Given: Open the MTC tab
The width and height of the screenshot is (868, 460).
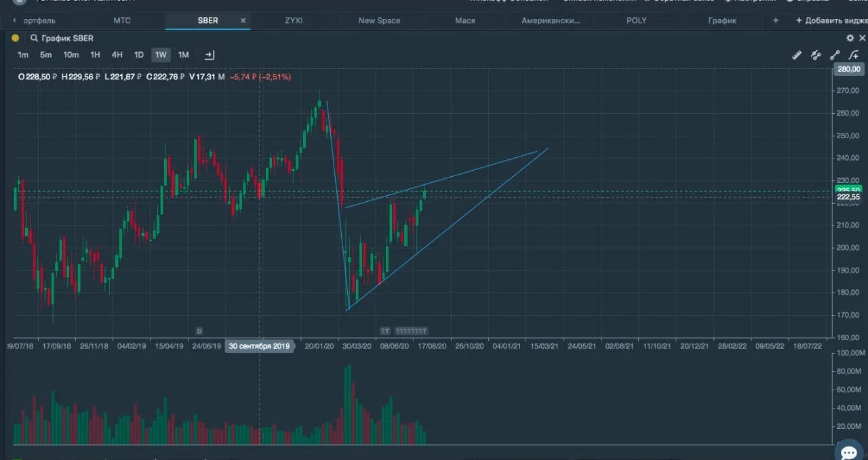Looking at the screenshot, I should click(x=122, y=20).
